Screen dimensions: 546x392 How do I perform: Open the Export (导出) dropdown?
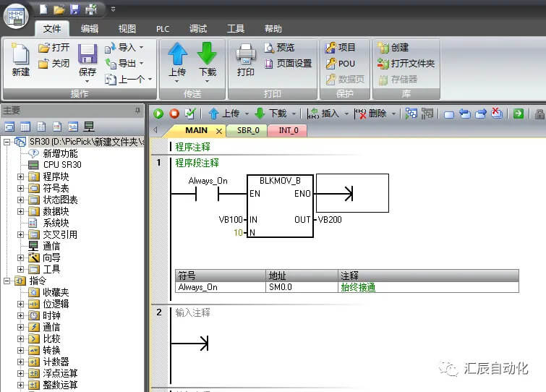point(141,64)
